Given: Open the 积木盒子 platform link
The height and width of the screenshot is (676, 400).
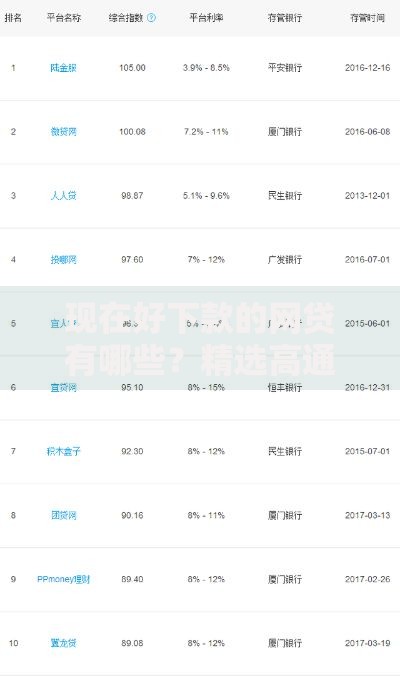Looking at the screenshot, I should (x=63, y=451).
